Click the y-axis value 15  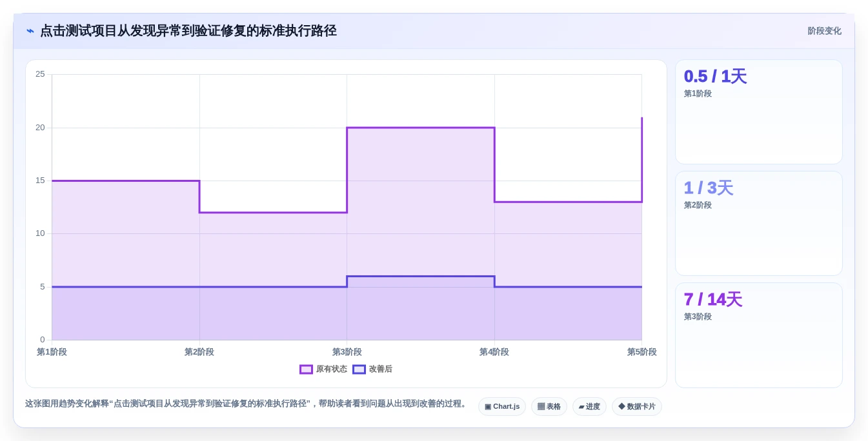[x=40, y=181]
